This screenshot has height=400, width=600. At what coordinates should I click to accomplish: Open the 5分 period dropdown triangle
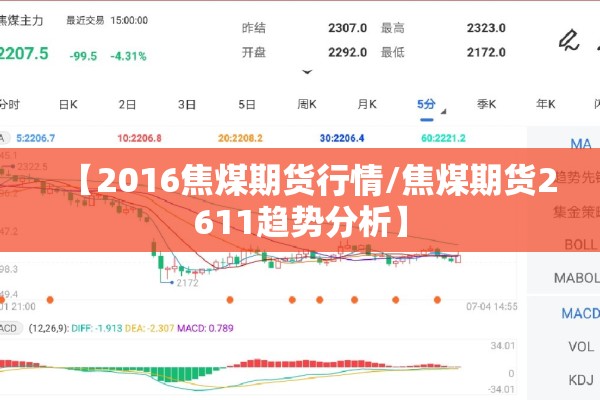tap(443, 112)
